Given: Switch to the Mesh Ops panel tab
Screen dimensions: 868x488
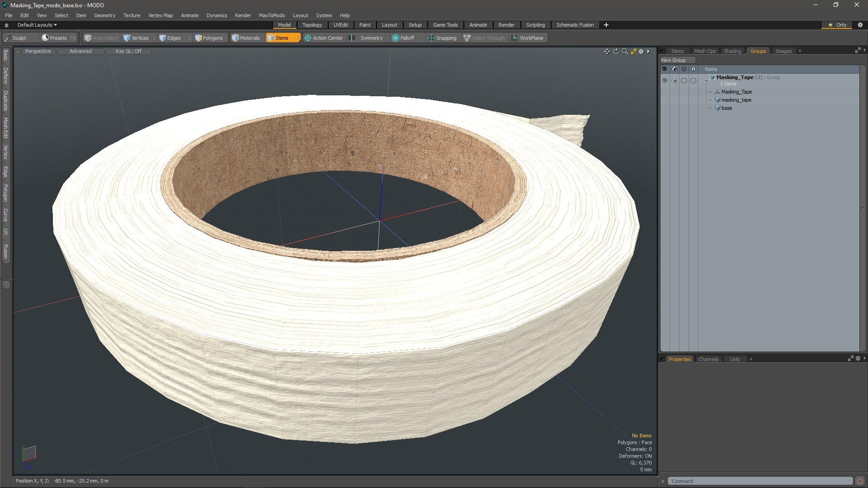Looking at the screenshot, I should point(705,51).
